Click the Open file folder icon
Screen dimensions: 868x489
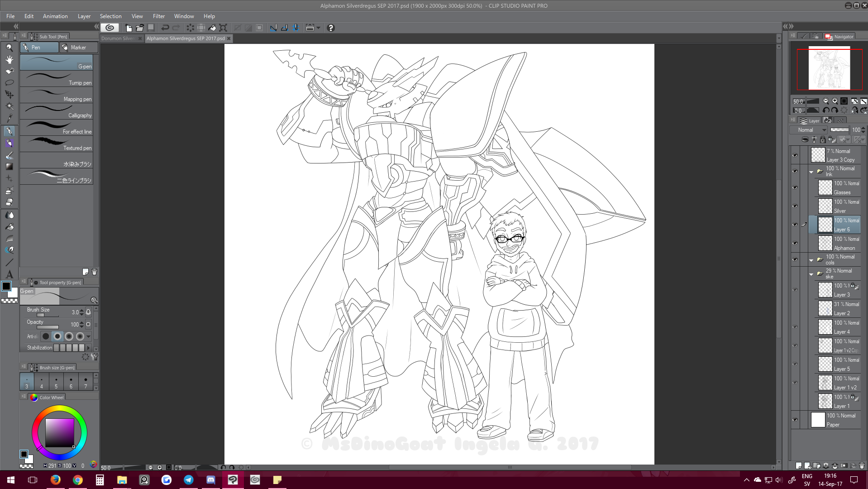tap(140, 28)
